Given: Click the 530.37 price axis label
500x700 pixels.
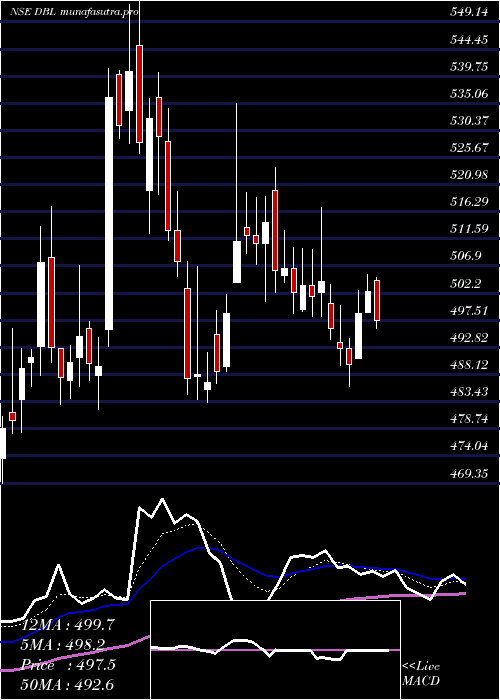Looking at the screenshot, I should [x=469, y=121].
